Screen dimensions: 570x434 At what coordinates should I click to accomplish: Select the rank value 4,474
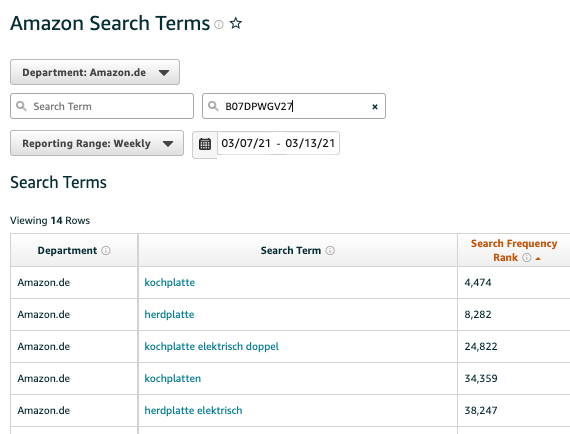[x=478, y=283]
